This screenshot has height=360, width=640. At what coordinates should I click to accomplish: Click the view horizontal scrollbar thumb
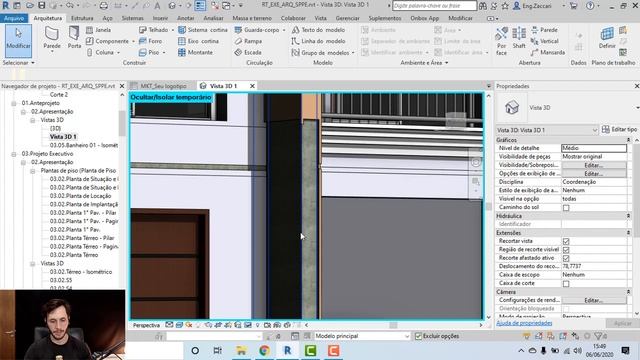[393, 325]
